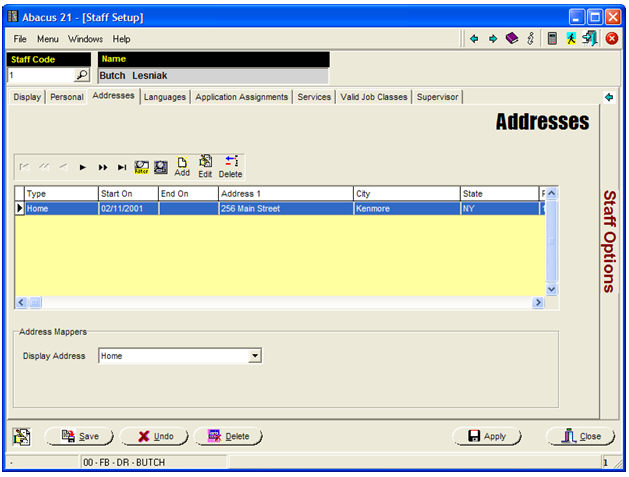Click the calculator icon in top toolbar
The height and width of the screenshot is (477, 629).
(x=552, y=39)
